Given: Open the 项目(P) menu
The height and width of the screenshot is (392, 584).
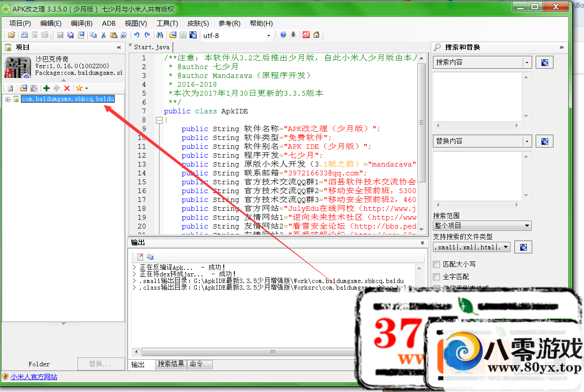Looking at the screenshot, I should (20, 23).
